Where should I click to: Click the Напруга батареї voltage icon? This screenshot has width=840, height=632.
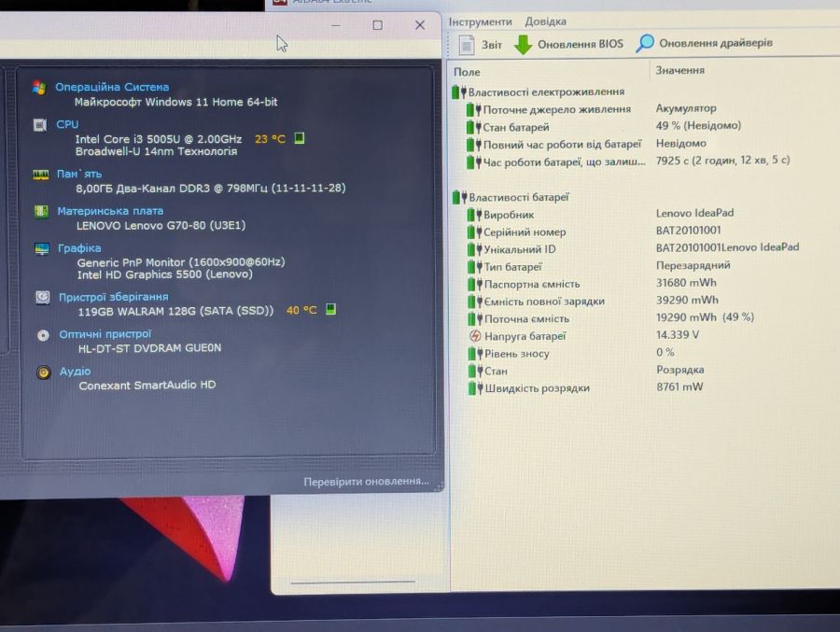click(x=475, y=336)
